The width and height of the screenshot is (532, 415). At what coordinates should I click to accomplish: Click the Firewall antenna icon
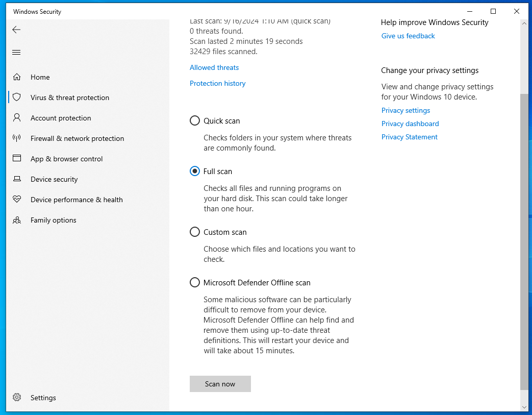tap(17, 138)
